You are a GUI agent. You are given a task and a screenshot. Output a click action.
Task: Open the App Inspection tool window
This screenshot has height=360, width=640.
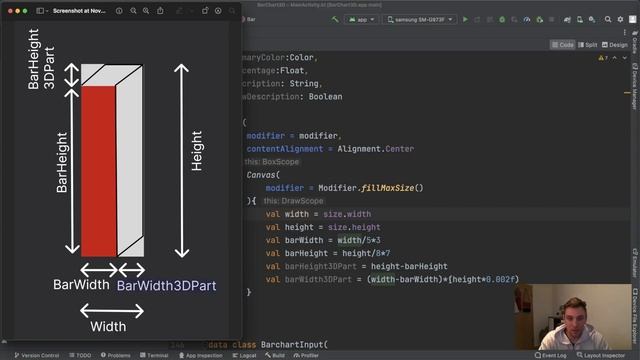[200, 356]
